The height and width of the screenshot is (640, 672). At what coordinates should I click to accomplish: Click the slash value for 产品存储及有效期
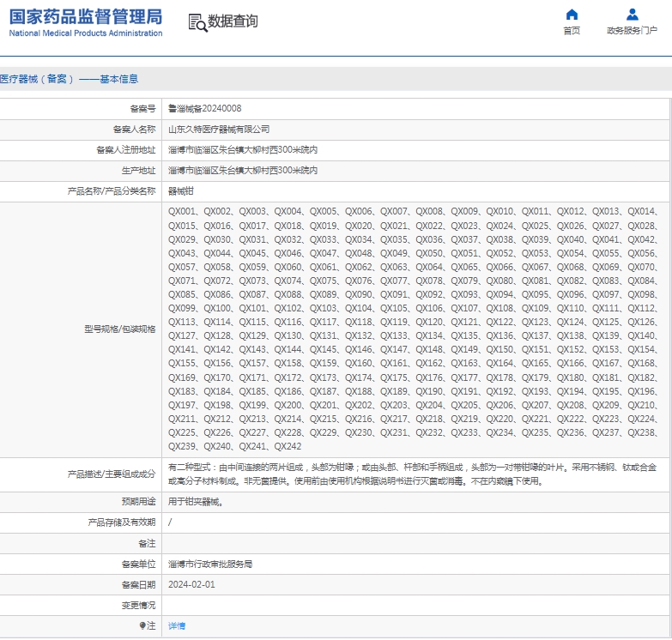pyautogui.click(x=170, y=522)
